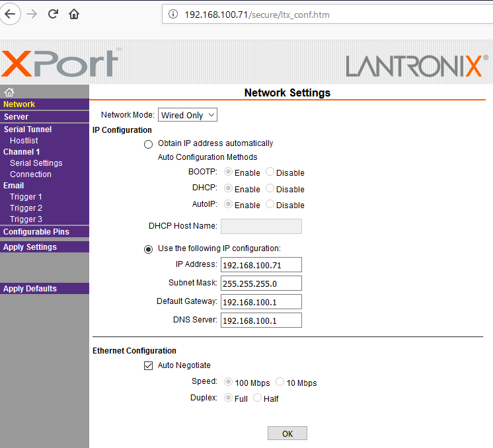The height and width of the screenshot is (448, 493).
Task: Click the browser forward arrow
Action: (x=32, y=14)
